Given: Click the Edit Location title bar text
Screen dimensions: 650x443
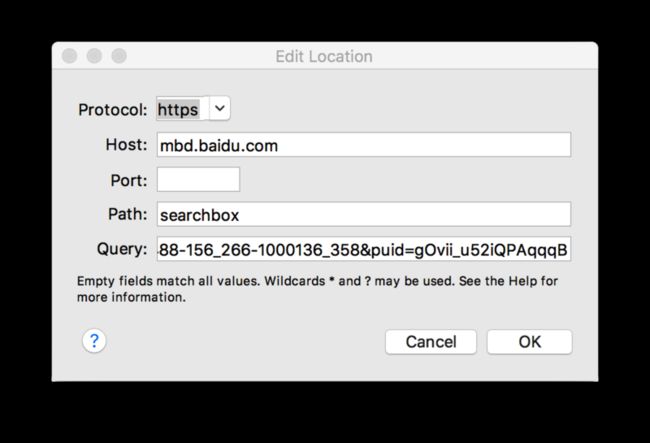Looking at the screenshot, I should pyautogui.click(x=324, y=56).
